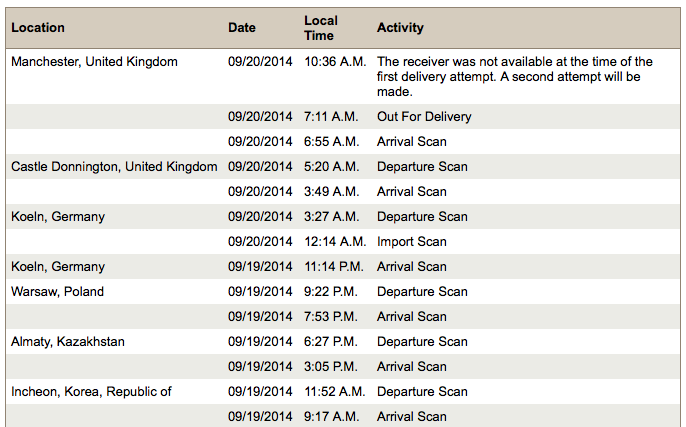Select the 12:14 A.M. time cell
686x427 pixels.
pos(335,242)
